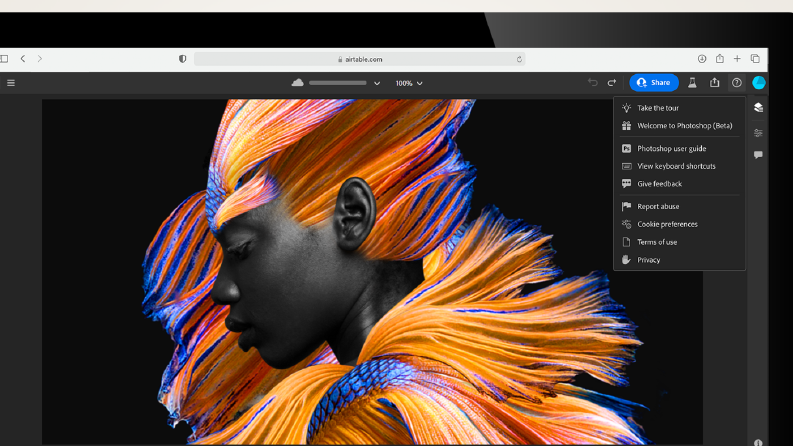
Task: Click the Safari forward arrow
Action: click(40, 59)
